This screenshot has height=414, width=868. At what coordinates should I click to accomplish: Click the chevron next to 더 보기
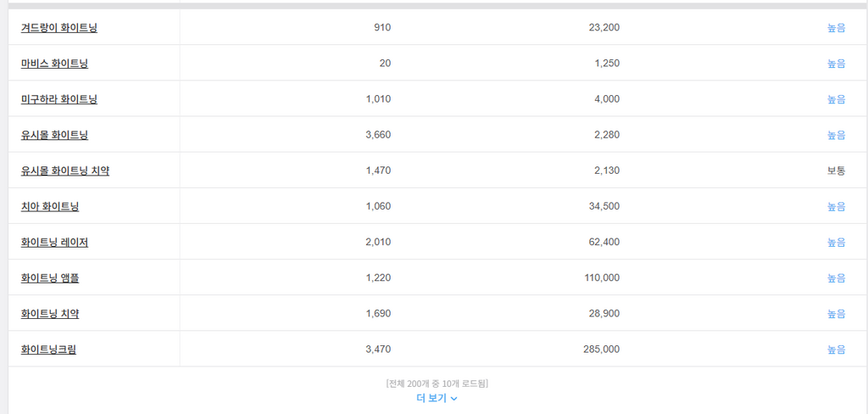point(454,399)
